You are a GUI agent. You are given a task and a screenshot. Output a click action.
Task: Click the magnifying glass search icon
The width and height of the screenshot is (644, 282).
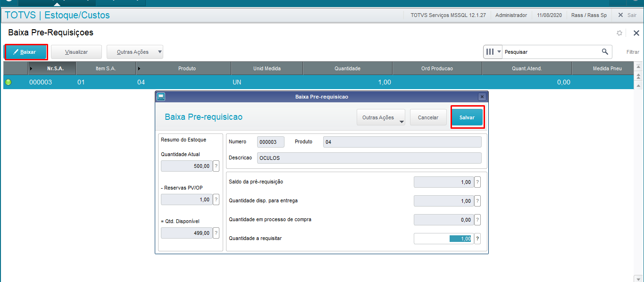click(x=605, y=52)
